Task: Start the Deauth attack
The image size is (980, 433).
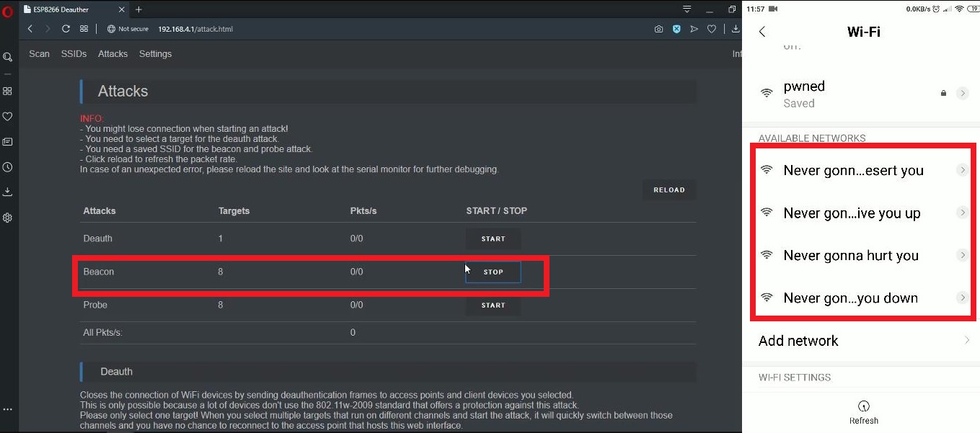Action: pos(493,238)
